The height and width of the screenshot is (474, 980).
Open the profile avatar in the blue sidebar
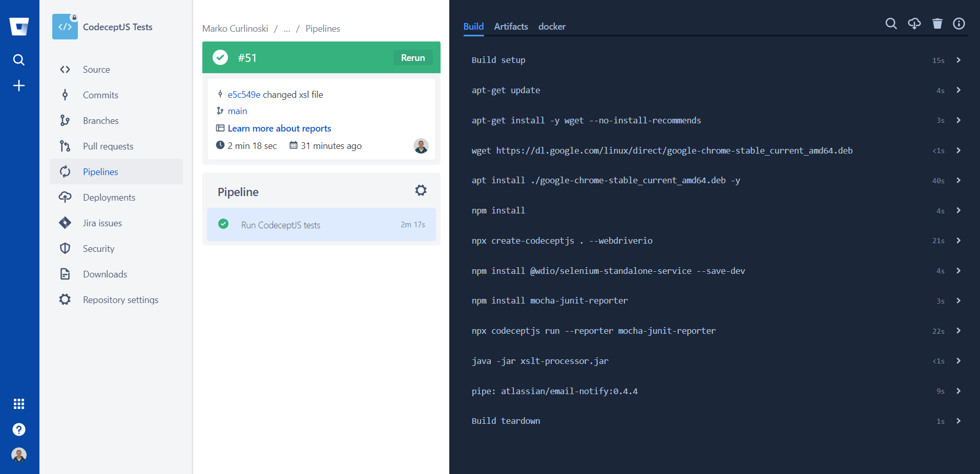point(19,455)
